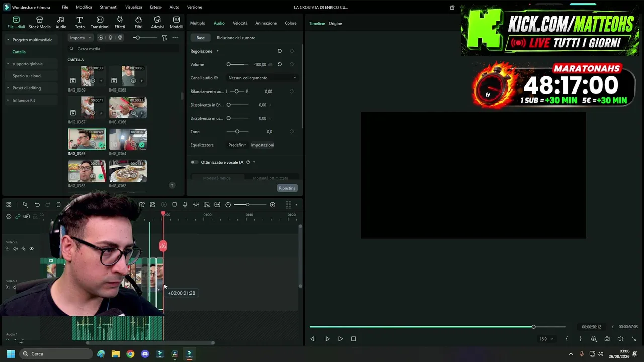The height and width of the screenshot is (362, 644).
Task: Open preview fullscreen with expand arrows
Action: coord(633,339)
